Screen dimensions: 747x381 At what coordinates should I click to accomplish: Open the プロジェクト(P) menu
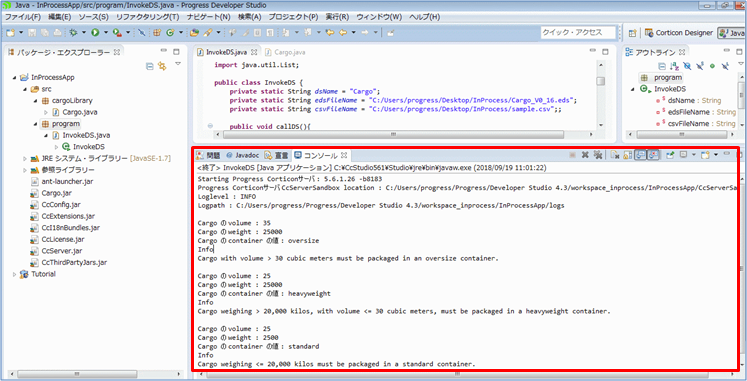[x=293, y=17]
